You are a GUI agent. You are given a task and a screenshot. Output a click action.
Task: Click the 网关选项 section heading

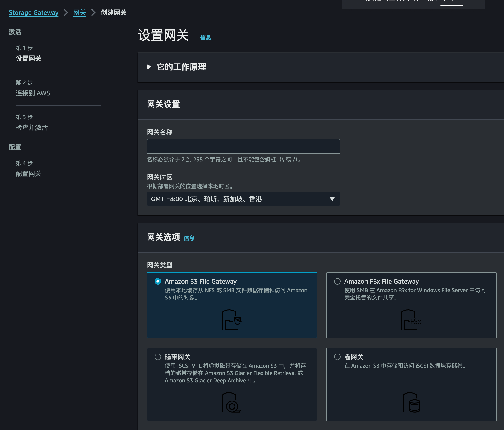pos(163,237)
